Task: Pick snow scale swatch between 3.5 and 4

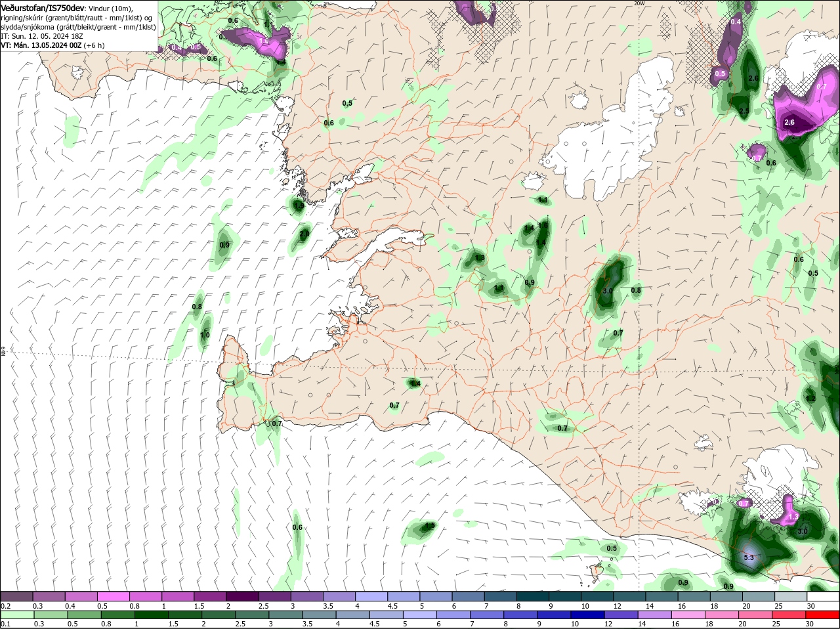Action: (339, 596)
